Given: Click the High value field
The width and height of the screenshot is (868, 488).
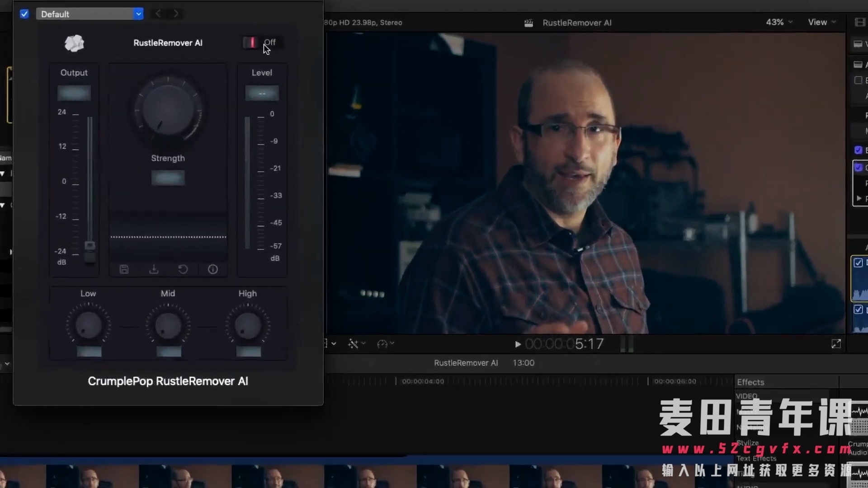Looking at the screenshot, I should [x=248, y=352].
